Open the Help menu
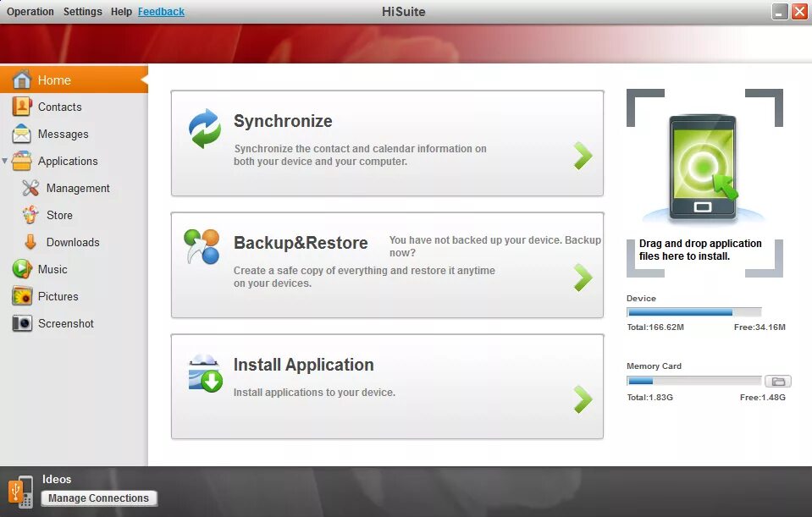Screen dimensions: 812x517 tap(121, 11)
